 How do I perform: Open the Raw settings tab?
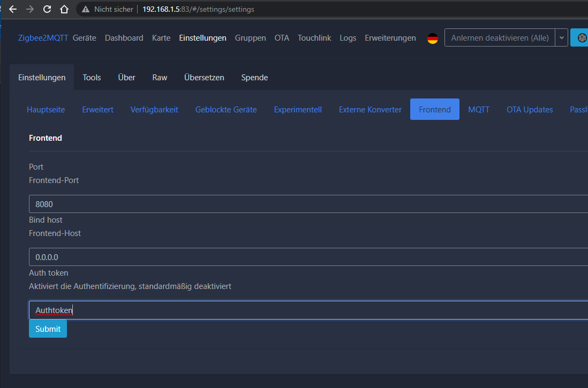(160, 78)
